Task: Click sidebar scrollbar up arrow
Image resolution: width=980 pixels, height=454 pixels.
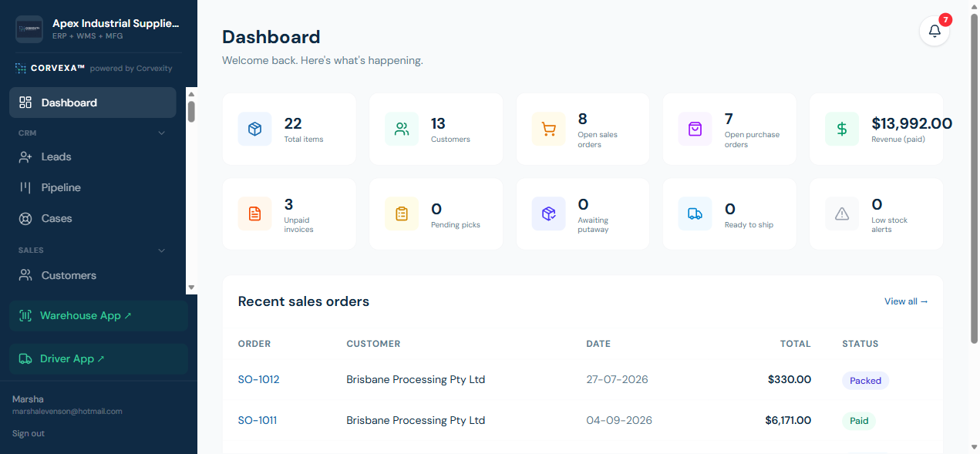Action: click(x=191, y=93)
